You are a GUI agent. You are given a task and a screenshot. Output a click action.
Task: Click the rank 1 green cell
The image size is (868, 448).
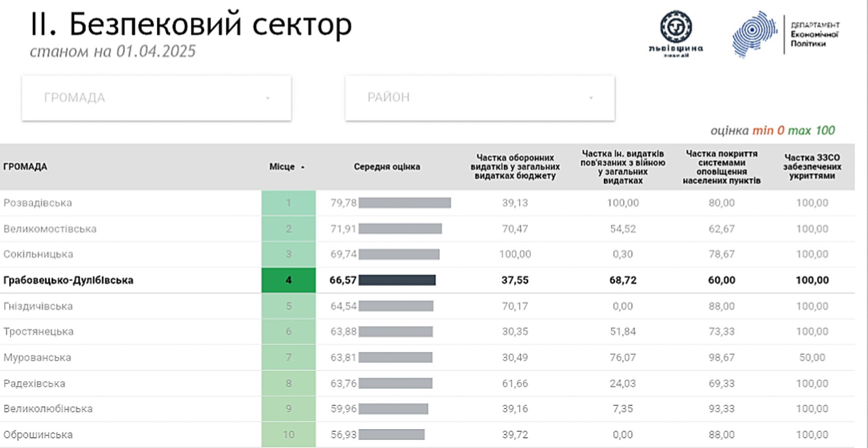tap(288, 203)
